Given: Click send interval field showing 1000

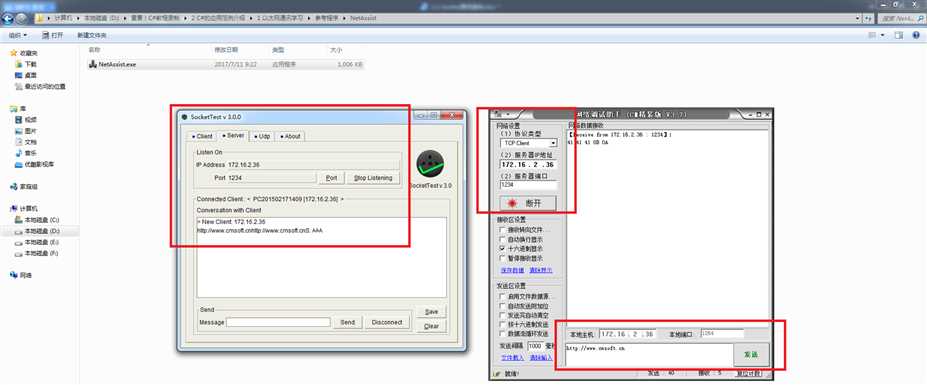Looking at the screenshot, I should click(536, 345).
